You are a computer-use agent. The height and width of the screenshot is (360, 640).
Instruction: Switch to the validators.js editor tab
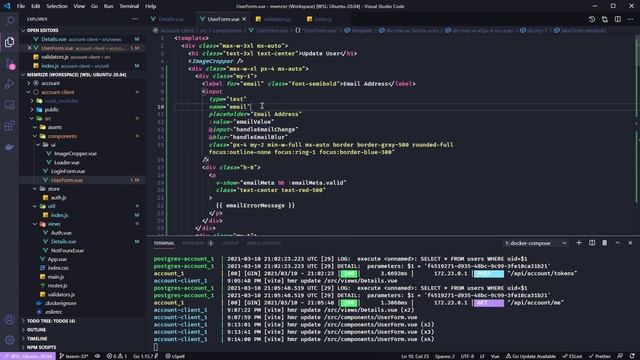pyautogui.click(x=277, y=19)
